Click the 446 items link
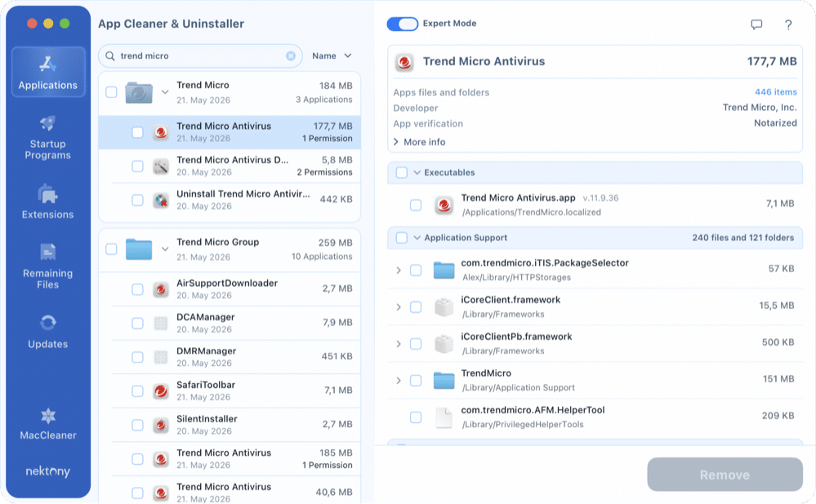Screen dimensions: 816x504 [x=775, y=91]
